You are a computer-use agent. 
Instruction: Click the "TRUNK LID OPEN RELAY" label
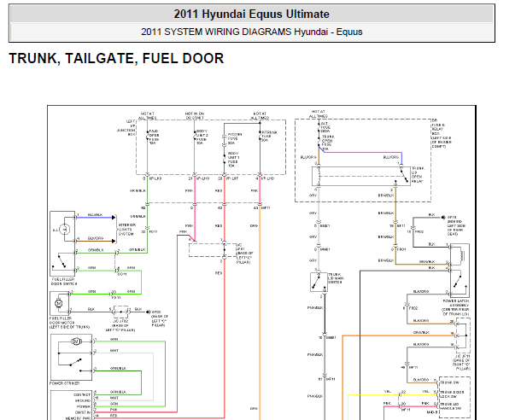click(417, 175)
